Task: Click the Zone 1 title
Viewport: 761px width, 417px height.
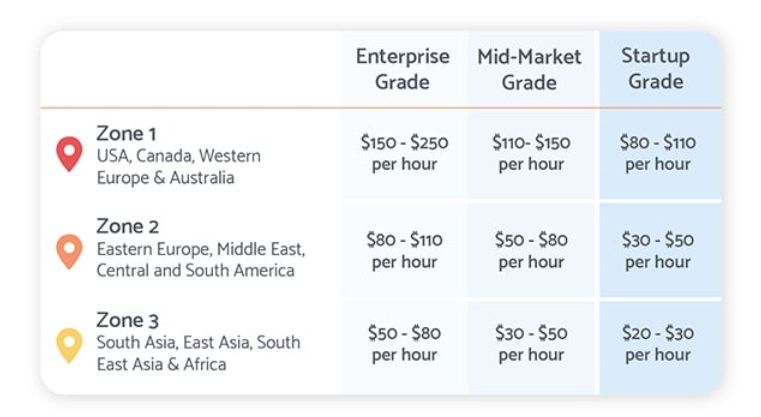Action: point(126,133)
